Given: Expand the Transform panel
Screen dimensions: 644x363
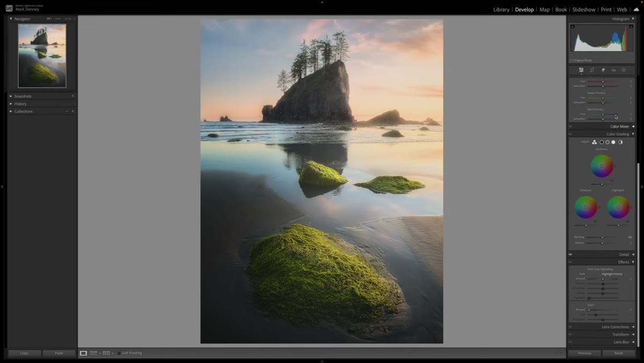Looking at the screenshot, I should 633,335.
